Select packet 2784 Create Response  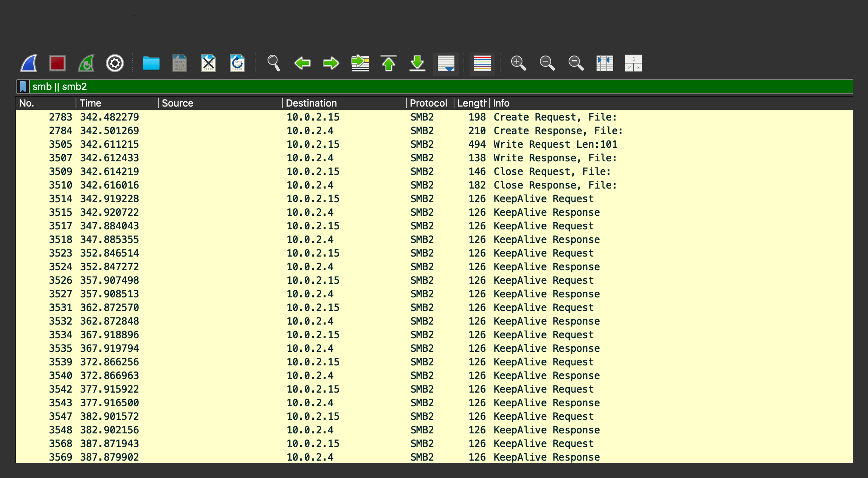pos(434,131)
